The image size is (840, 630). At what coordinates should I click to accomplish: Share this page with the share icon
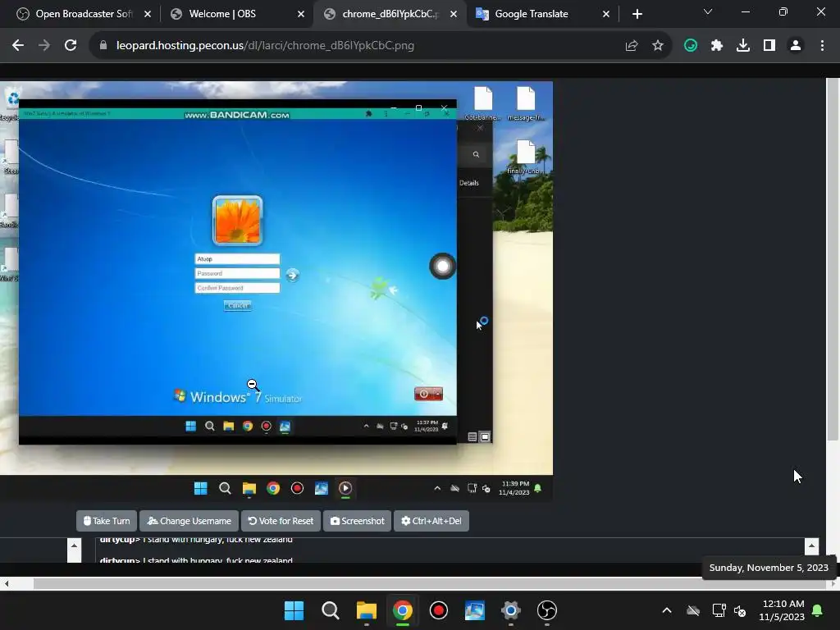point(632,46)
